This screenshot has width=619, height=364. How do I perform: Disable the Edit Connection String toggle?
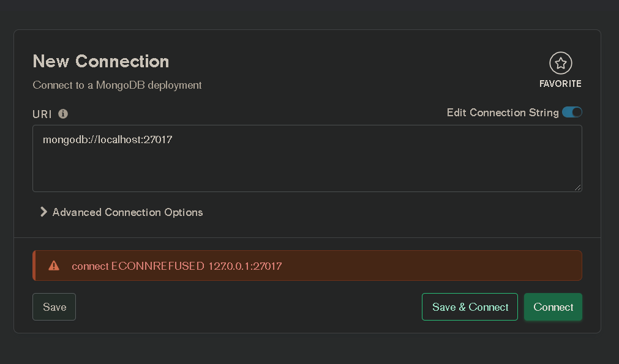click(x=572, y=113)
